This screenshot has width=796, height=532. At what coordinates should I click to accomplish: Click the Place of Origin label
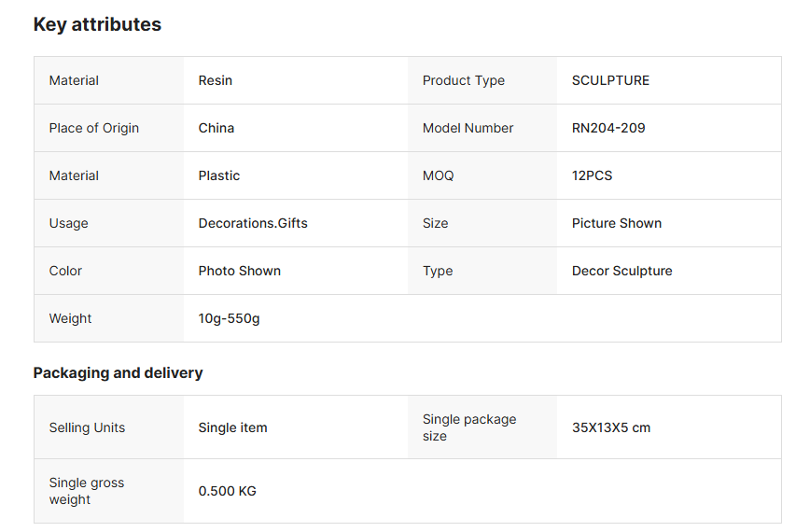(x=94, y=128)
